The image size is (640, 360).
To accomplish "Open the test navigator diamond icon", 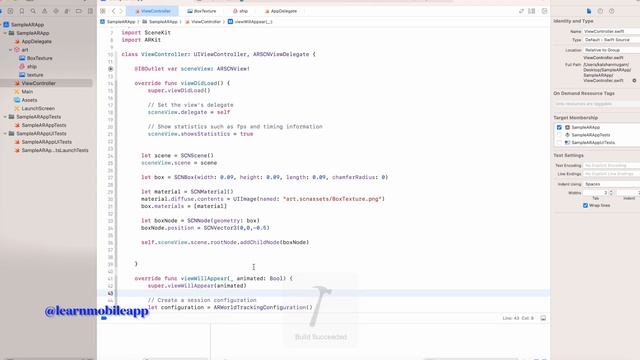I will coord(56,11).
